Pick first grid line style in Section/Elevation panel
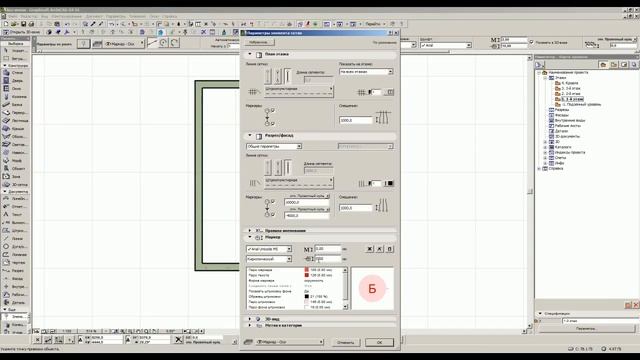This screenshot has height=360, width=640. 268,167
